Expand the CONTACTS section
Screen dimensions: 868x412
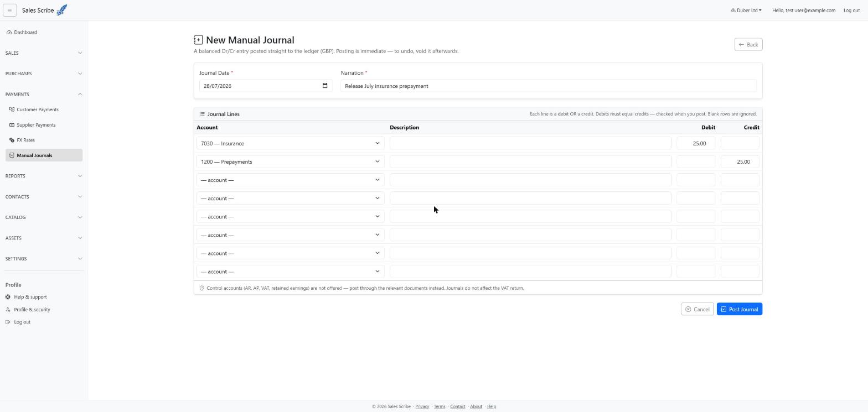tap(44, 197)
